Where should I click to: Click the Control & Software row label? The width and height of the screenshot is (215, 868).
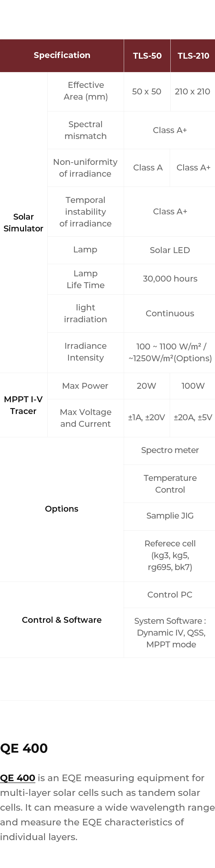tap(61, 620)
